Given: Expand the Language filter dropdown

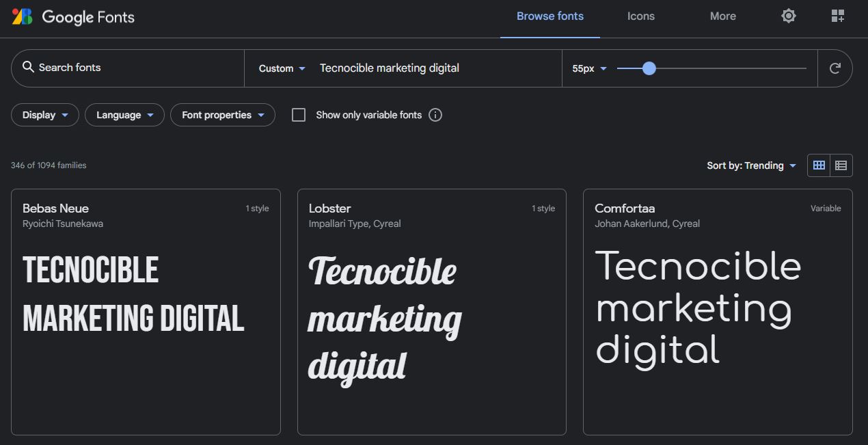Looking at the screenshot, I should click(x=124, y=115).
